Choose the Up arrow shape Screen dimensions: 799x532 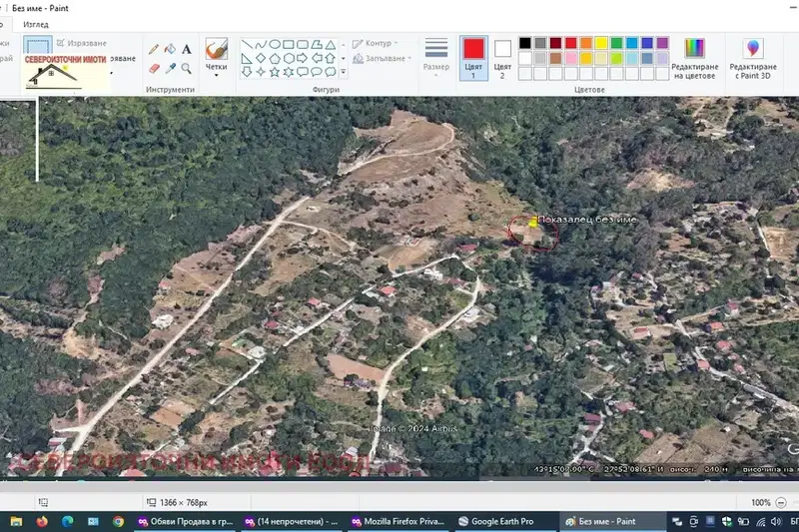pyautogui.click(x=331, y=59)
